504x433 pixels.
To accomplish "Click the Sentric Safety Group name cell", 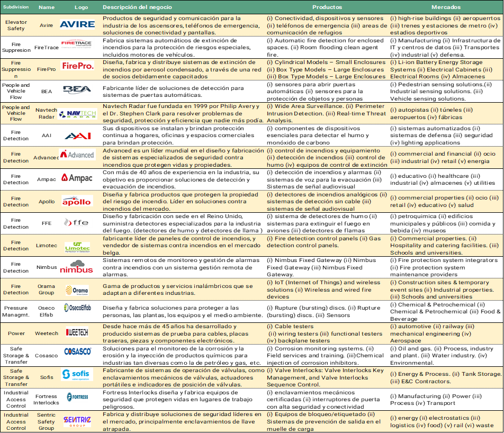I will click(x=46, y=421).
